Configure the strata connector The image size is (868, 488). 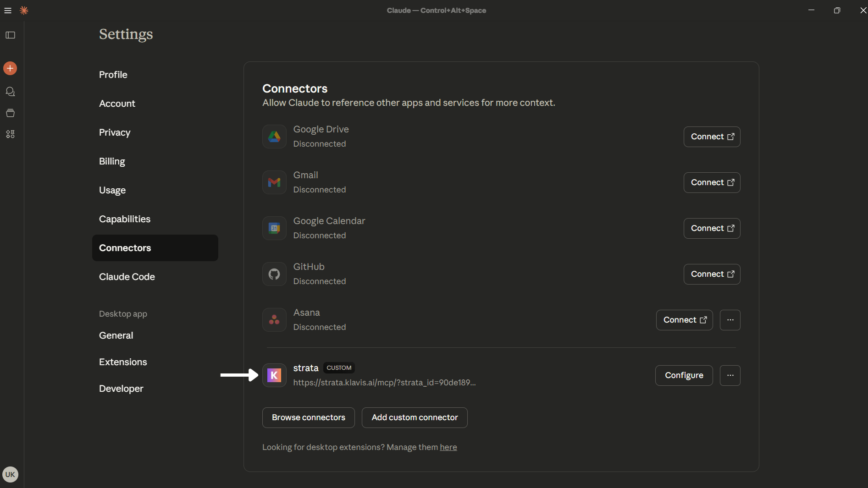pyautogui.click(x=684, y=375)
